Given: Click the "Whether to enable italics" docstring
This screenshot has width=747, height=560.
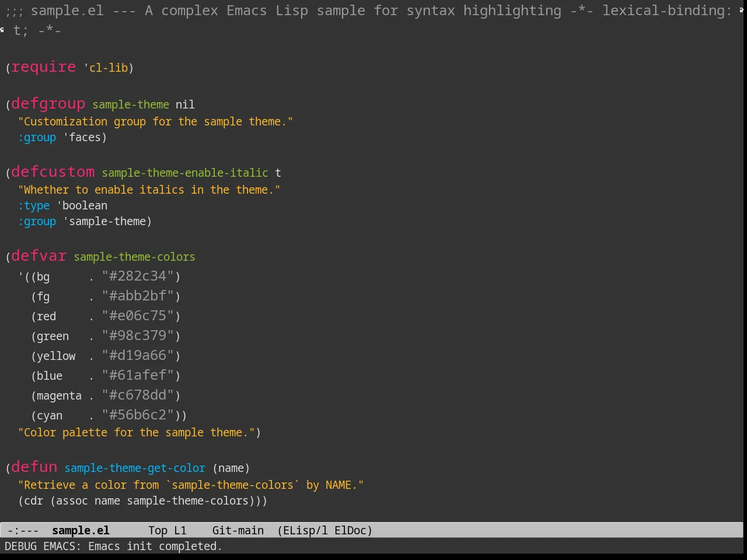Looking at the screenshot, I should pos(149,190).
